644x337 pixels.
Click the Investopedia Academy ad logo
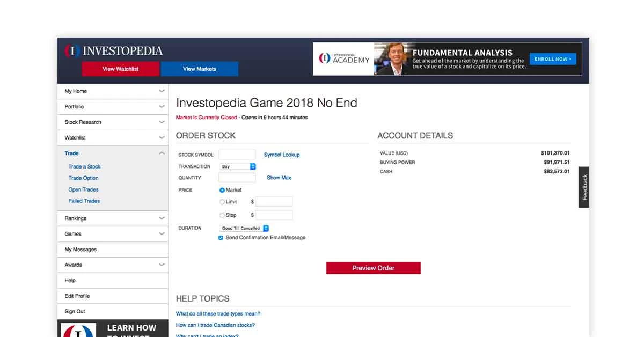344,59
